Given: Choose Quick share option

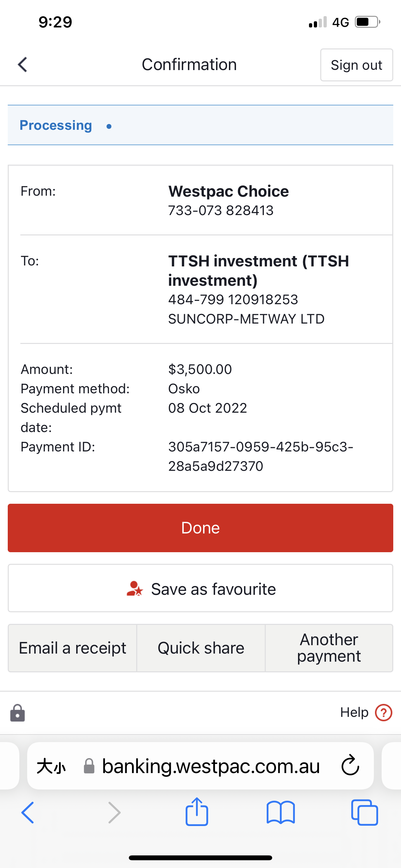Looking at the screenshot, I should (201, 648).
